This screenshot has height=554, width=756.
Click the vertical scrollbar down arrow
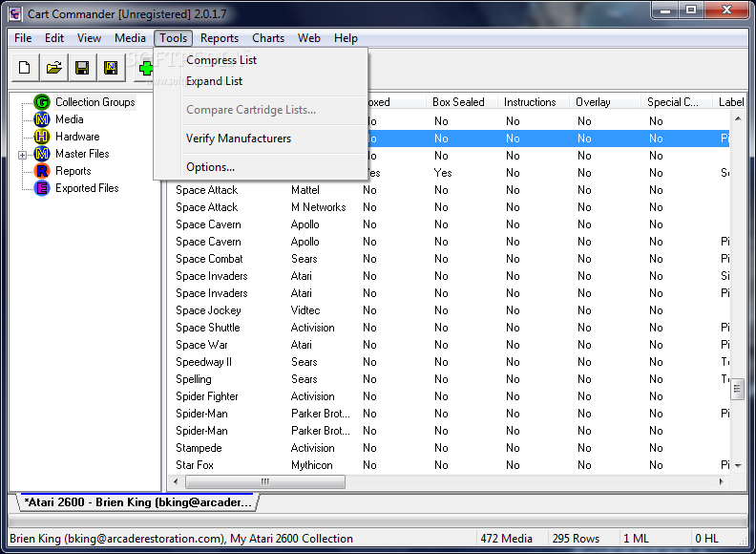(x=738, y=466)
